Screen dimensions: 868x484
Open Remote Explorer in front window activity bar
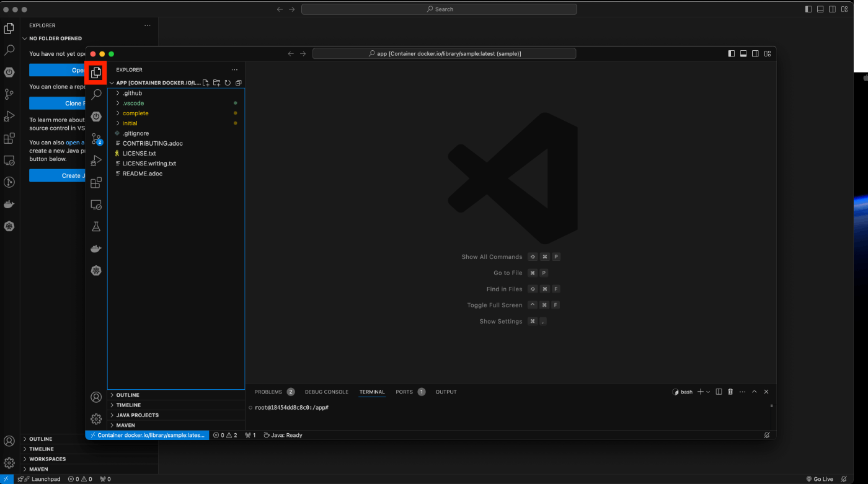[x=96, y=205]
